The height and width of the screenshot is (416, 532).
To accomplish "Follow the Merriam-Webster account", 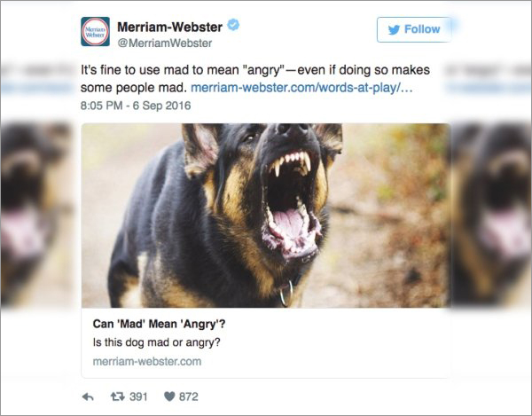I will coord(414,29).
